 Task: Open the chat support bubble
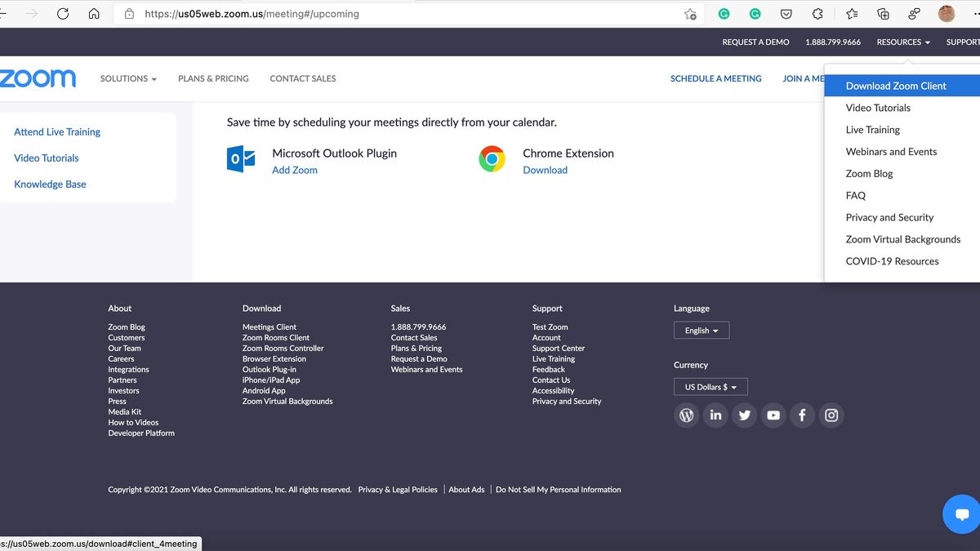960,514
